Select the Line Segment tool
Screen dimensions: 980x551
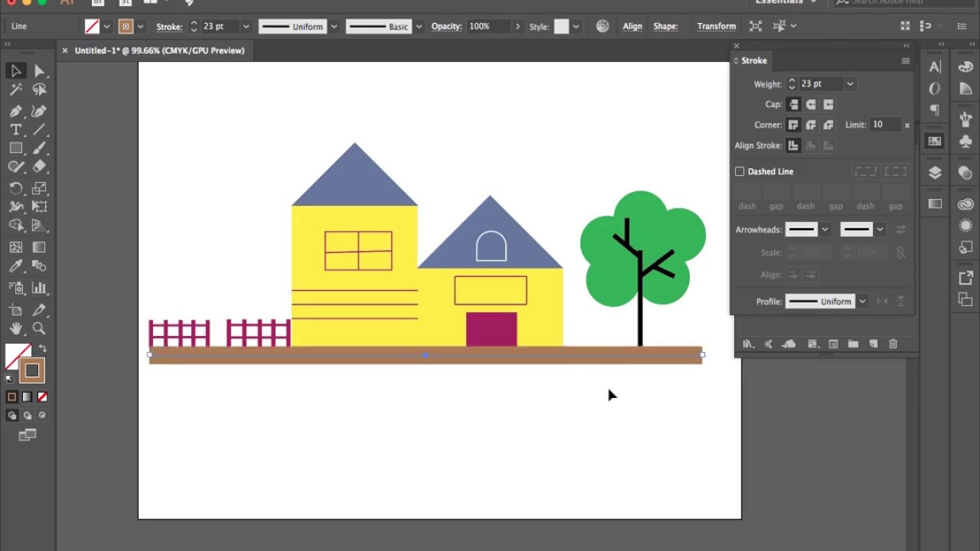click(x=40, y=130)
